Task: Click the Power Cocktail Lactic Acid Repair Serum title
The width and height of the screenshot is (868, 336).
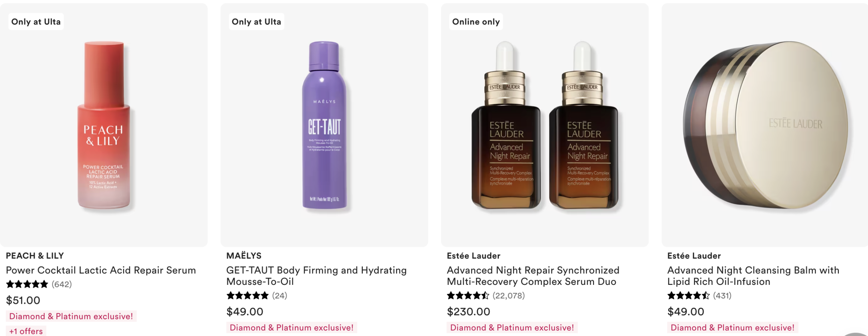Action: point(101,270)
